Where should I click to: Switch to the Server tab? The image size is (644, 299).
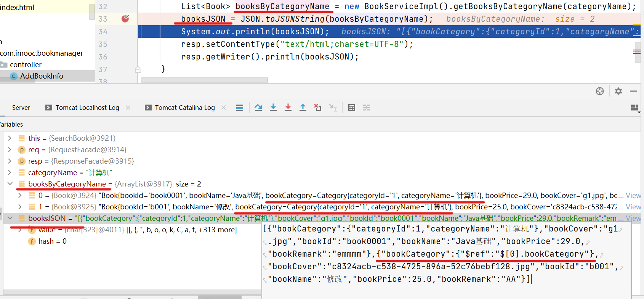(21, 108)
